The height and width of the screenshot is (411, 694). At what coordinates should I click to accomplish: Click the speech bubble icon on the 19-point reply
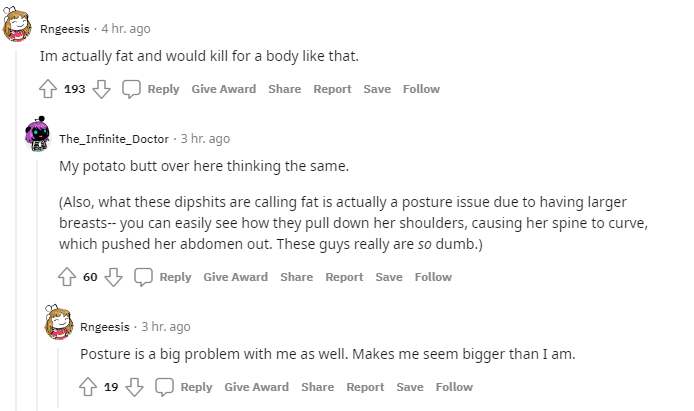[x=164, y=387]
